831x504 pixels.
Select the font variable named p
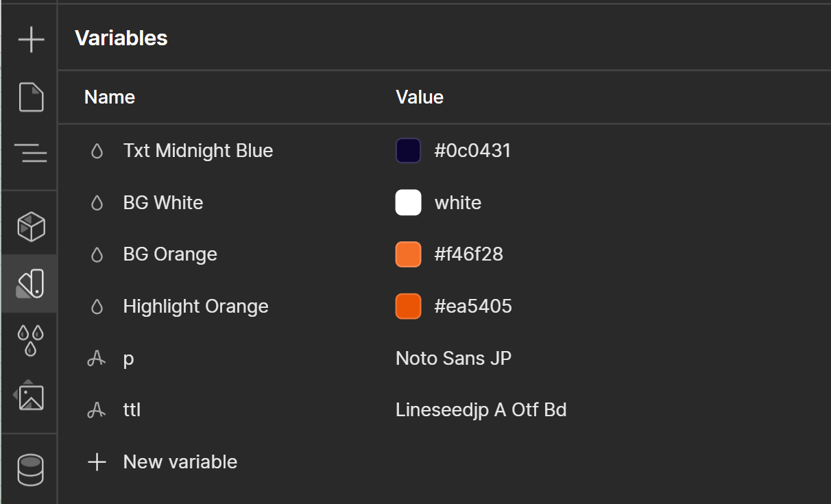click(x=128, y=359)
